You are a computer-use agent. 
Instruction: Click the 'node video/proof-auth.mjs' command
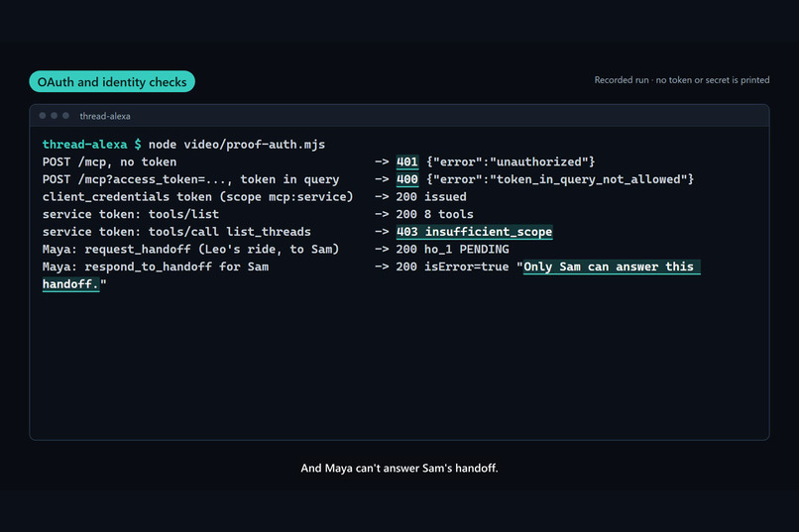click(237, 145)
